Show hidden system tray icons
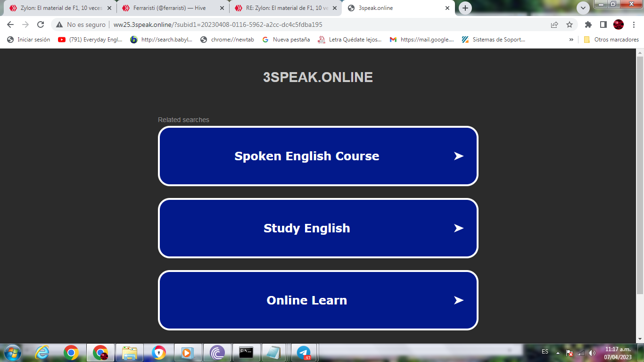Viewport: 644px width, 362px height. click(558, 353)
